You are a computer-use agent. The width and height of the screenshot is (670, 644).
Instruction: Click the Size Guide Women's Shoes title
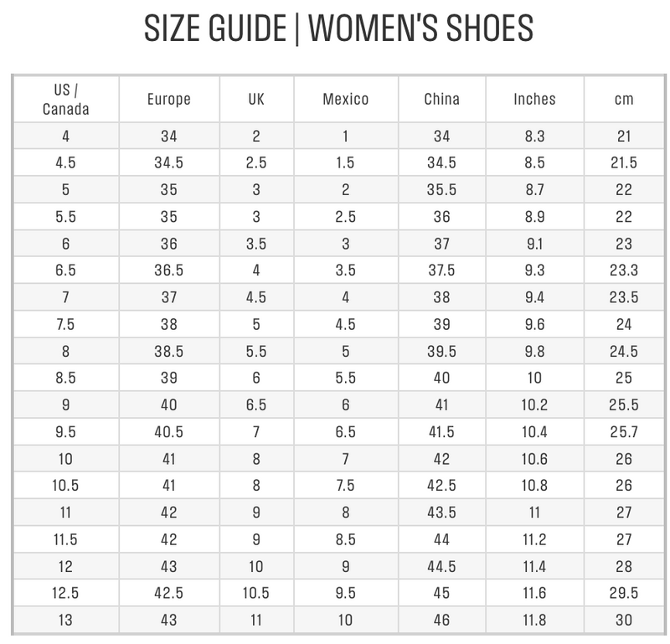click(338, 28)
